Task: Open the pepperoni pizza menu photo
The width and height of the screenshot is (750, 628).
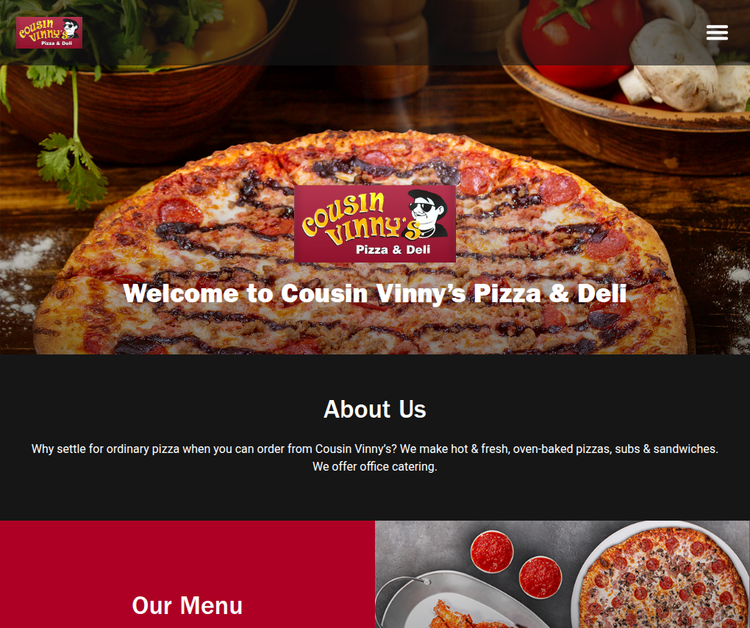Action: coord(662,578)
